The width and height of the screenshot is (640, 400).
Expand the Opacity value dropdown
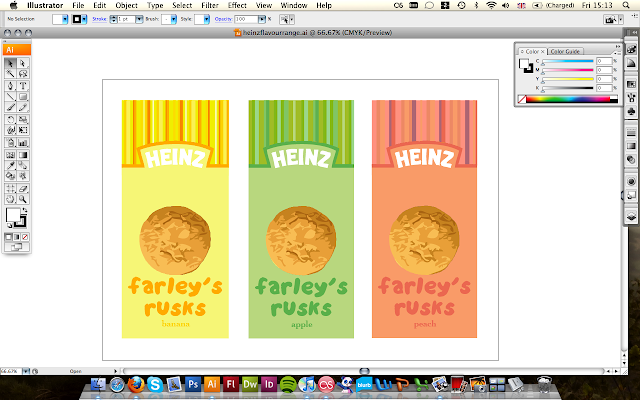262,19
